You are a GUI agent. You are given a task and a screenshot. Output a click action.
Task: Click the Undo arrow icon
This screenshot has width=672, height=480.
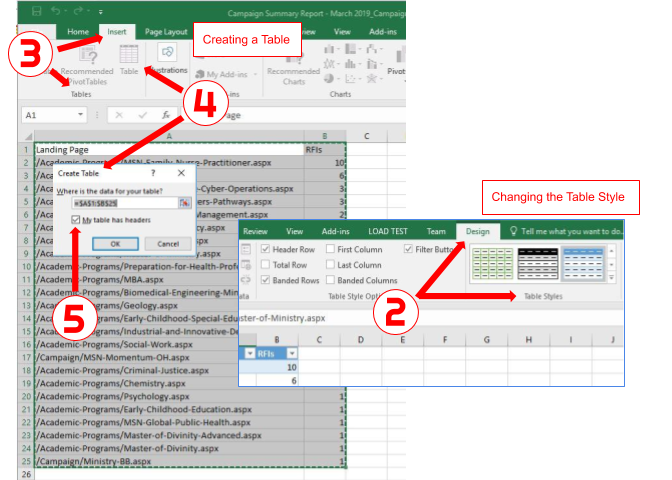coord(55,11)
